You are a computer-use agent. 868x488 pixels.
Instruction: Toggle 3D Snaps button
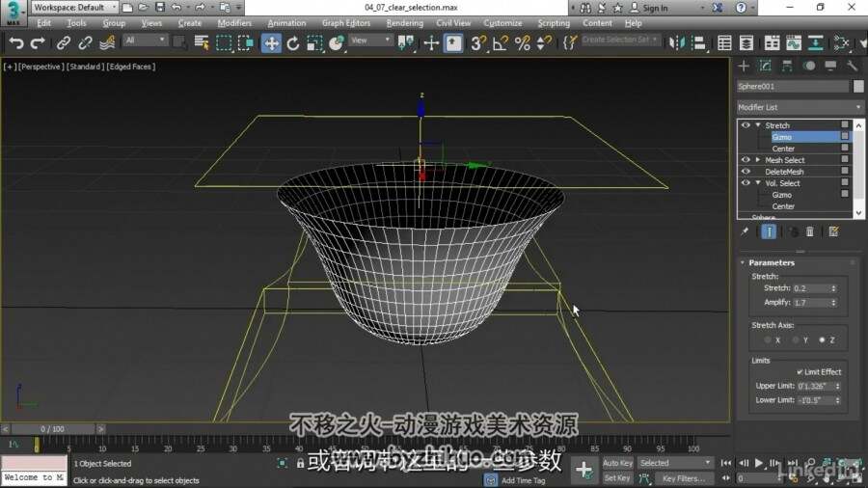(x=477, y=43)
